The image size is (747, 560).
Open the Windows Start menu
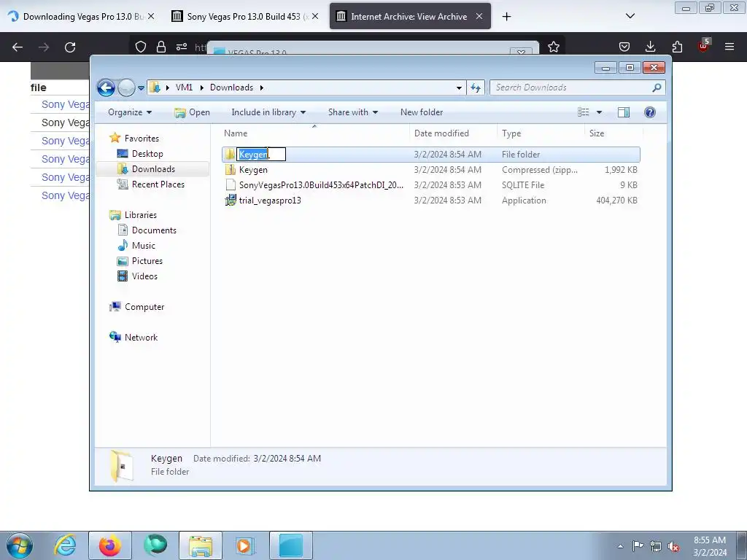point(20,545)
